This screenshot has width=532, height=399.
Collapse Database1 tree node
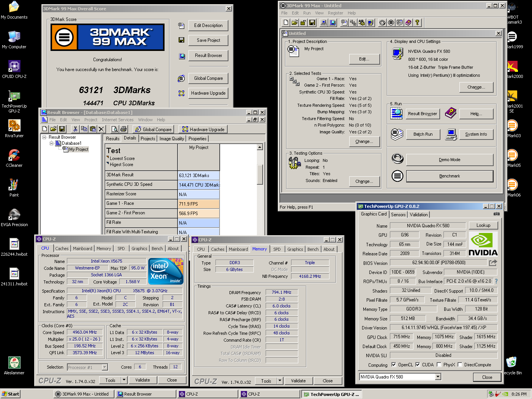click(51, 143)
